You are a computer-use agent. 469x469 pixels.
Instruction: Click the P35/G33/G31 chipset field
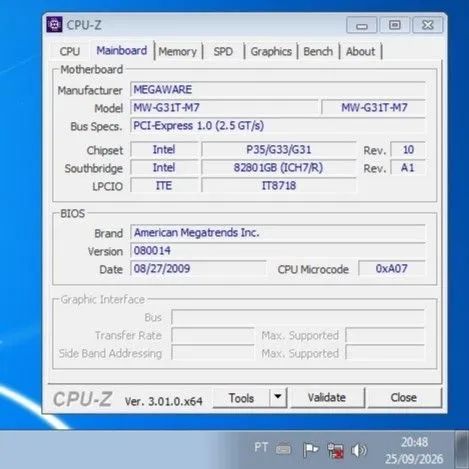tap(279, 150)
